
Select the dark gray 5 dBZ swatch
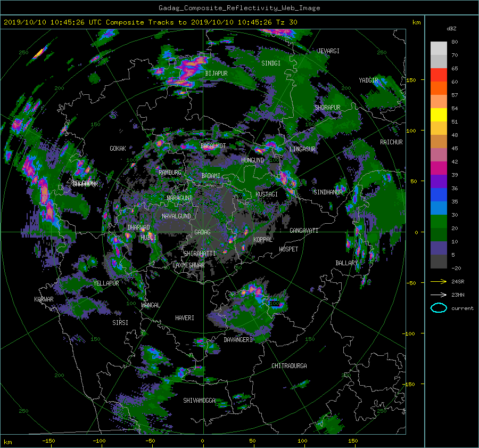[439, 262]
